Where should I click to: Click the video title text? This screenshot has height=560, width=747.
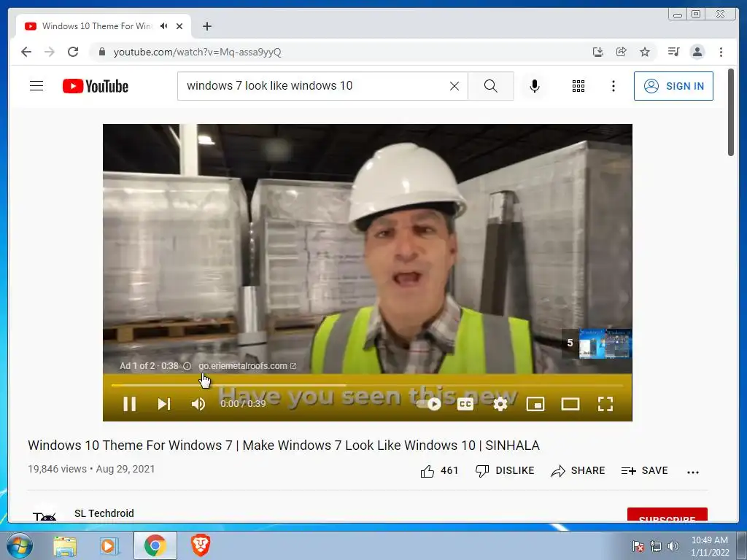point(284,446)
